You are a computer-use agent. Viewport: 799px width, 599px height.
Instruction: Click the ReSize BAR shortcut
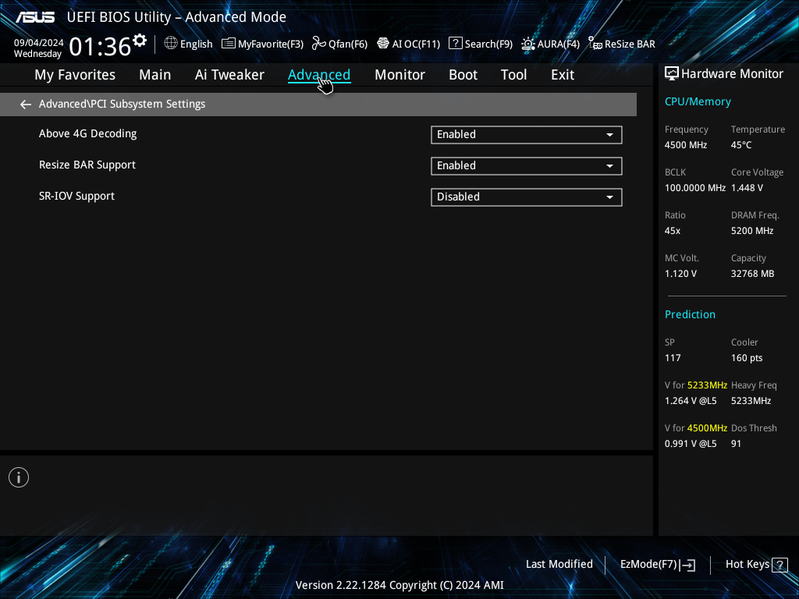622,44
